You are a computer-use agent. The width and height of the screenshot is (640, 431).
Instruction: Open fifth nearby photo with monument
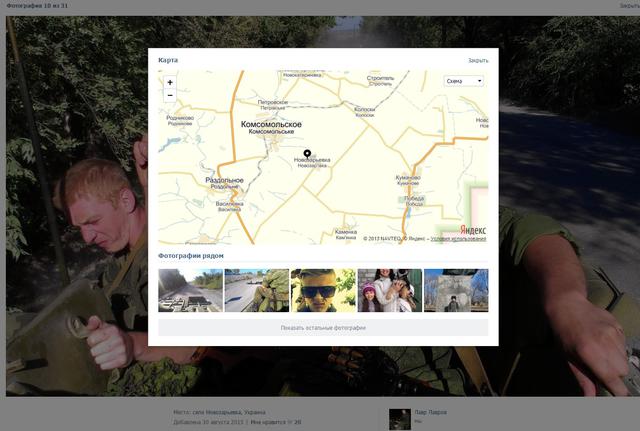point(456,290)
